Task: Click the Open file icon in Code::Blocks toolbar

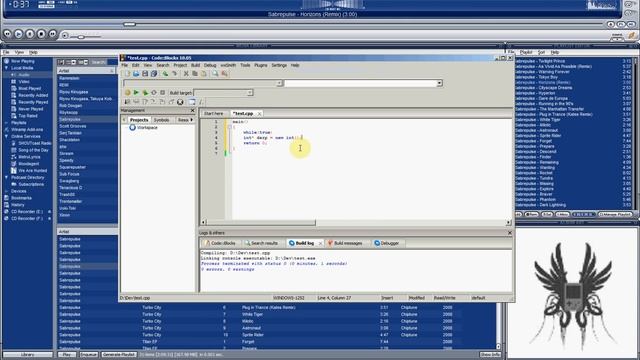Action: pyautogui.click(x=136, y=74)
